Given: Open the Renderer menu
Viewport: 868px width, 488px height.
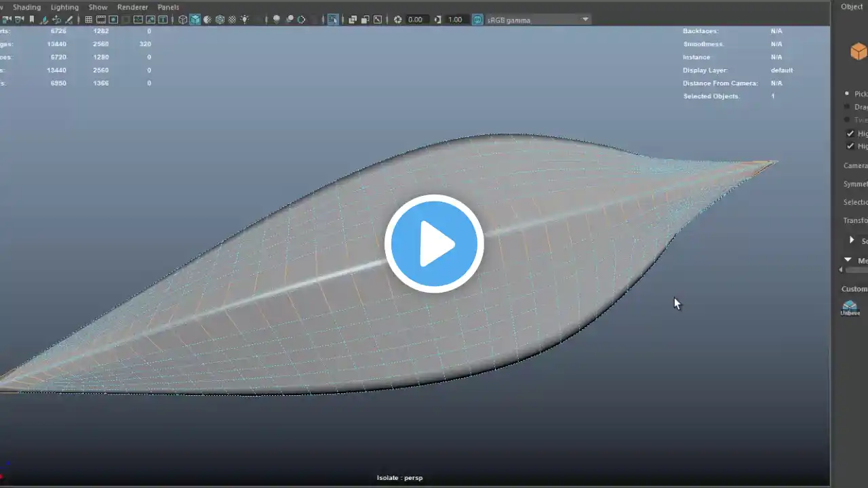Looking at the screenshot, I should click(132, 7).
